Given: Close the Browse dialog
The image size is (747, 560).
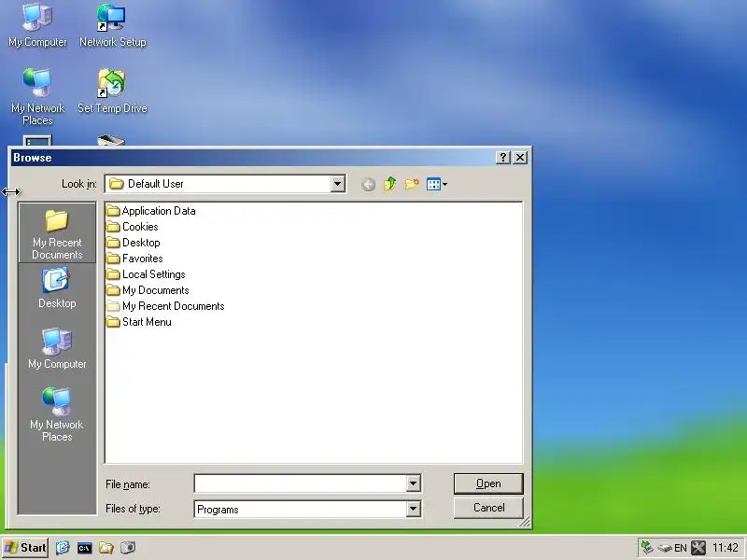Looking at the screenshot, I should pyautogui.click(x=520, y=157).
